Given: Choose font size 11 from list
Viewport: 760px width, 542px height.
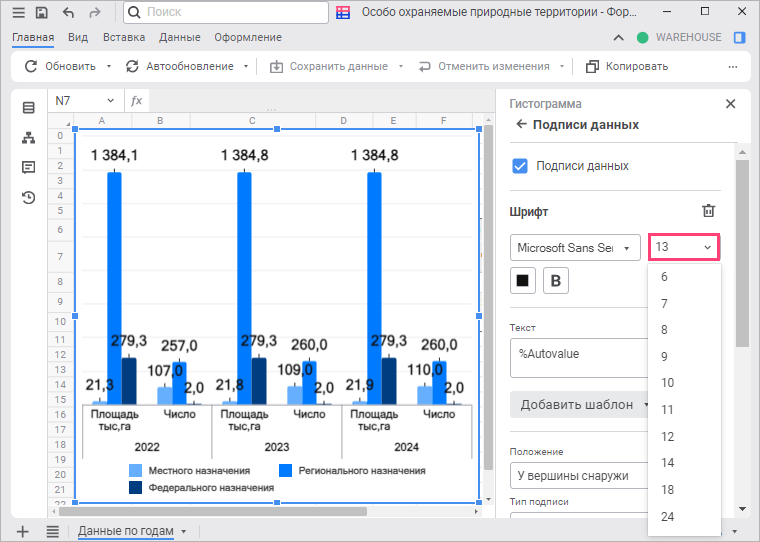Looking at the screenshot, I should pyautogui.click(x=684, y=410).
